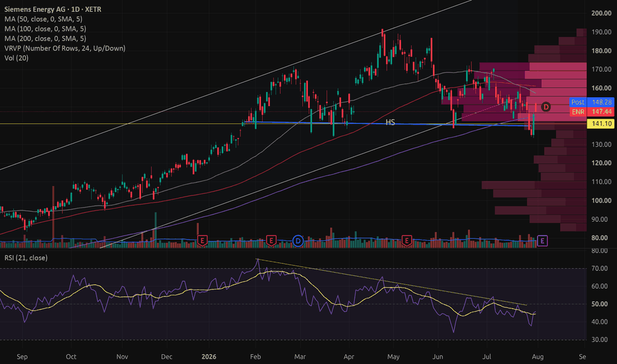Image resolution: width=617 pixels, height=364 pixels.
Task: Click the red D marker beside latest candle
Action: tap(546, 107)
